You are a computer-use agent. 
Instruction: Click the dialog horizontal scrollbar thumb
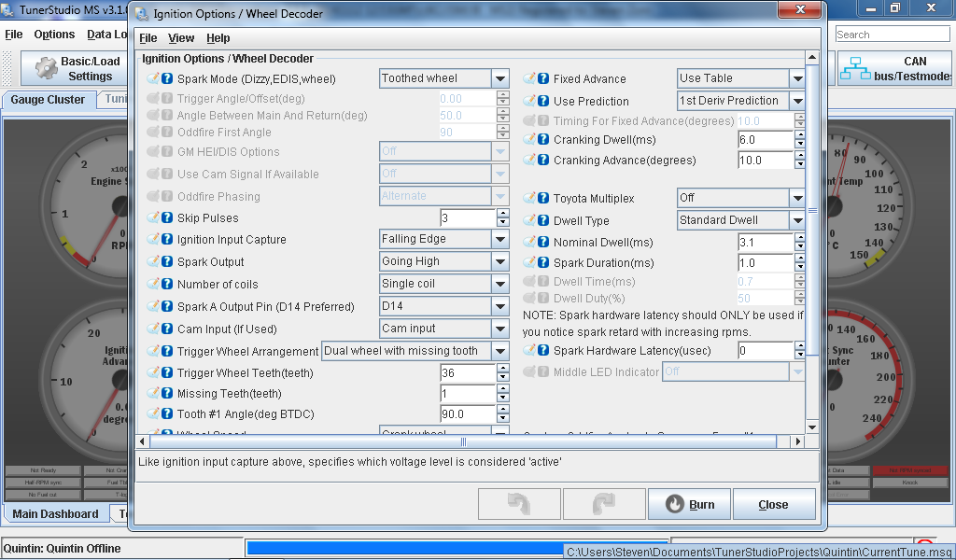pyautogui.click(x=463, y=441)
